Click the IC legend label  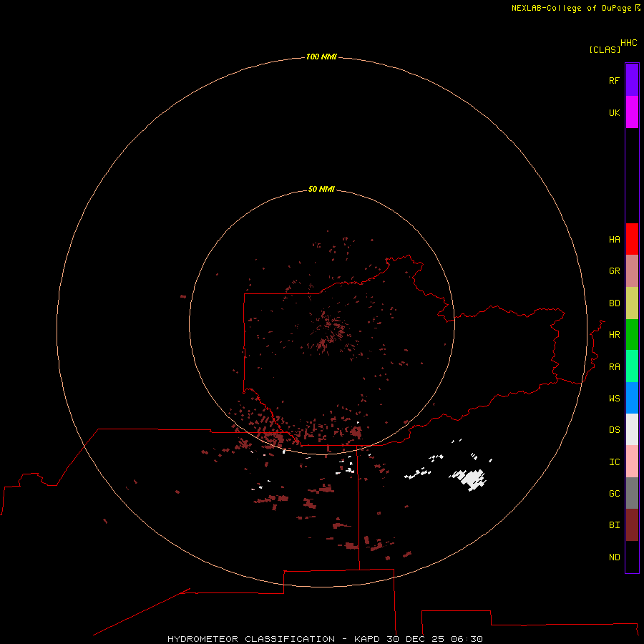614,462
